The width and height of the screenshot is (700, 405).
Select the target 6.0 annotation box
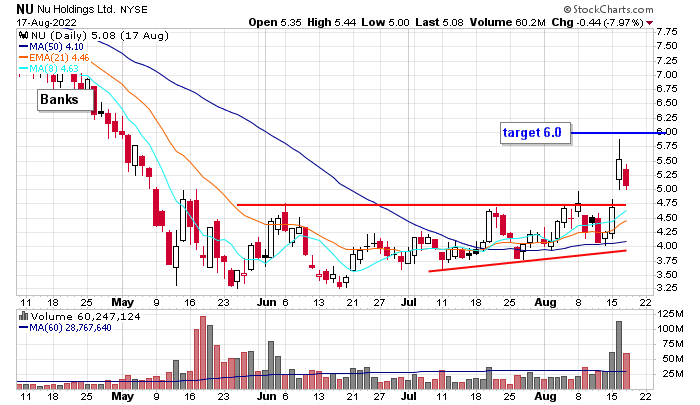pos(535,133)
